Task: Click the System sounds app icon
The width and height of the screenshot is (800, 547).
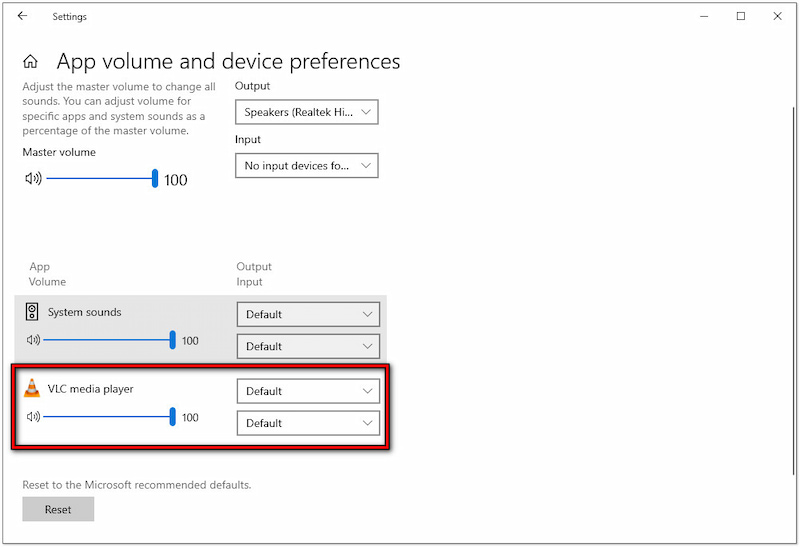Action: (x=32, y=312)
